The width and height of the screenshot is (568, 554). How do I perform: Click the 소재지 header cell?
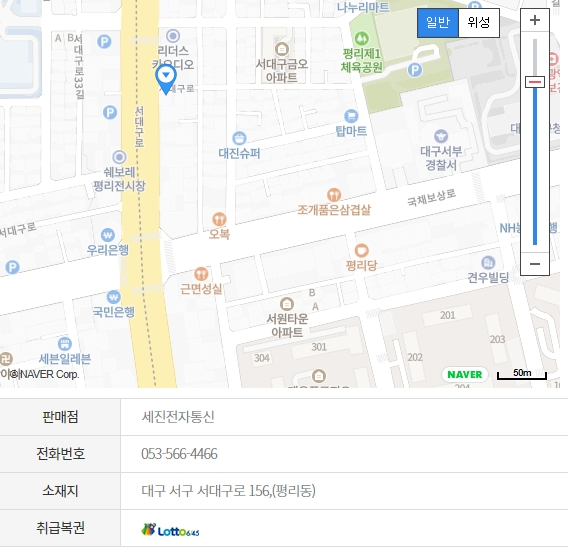(x=60, y=491)
